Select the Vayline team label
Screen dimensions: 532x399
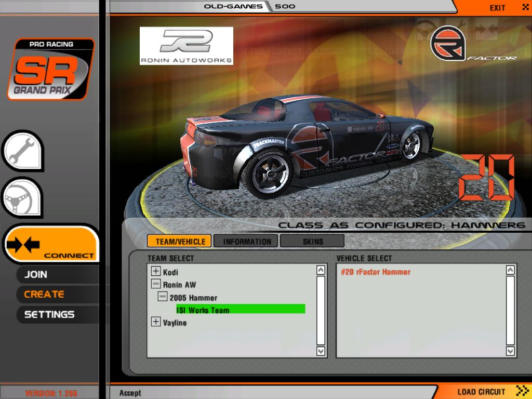click(175, 323)
